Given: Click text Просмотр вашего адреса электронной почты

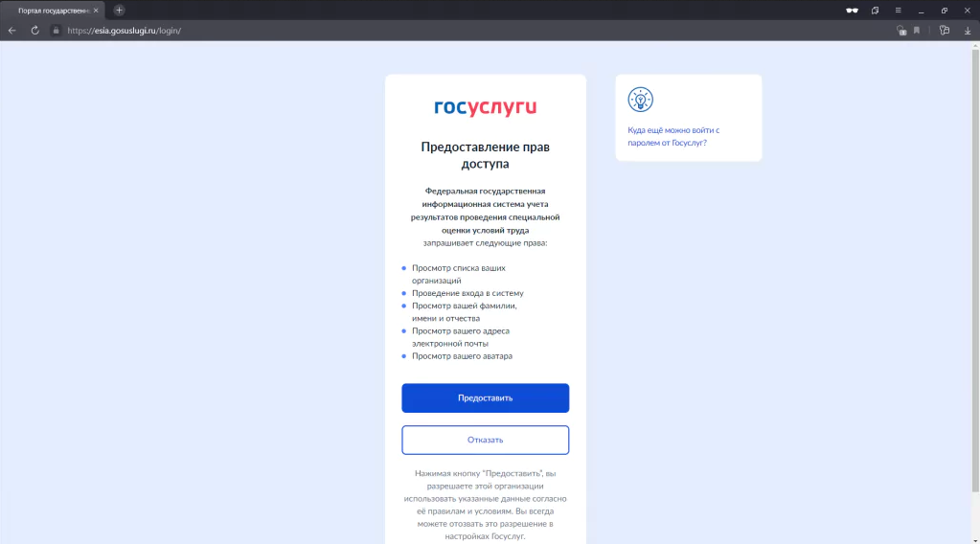Looking at the screenshot, I should pyautogui.click(x=461, y=337).
